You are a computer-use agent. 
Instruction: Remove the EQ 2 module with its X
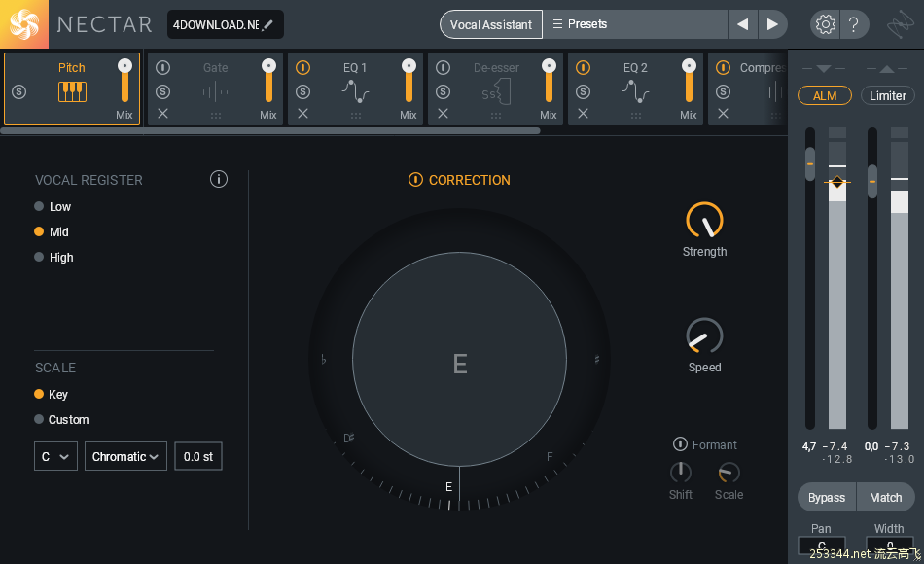coord(583,113)
